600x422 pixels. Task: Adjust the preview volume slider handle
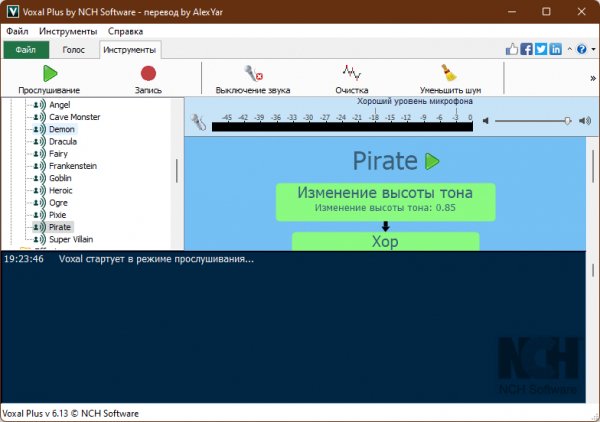[567, 121]
